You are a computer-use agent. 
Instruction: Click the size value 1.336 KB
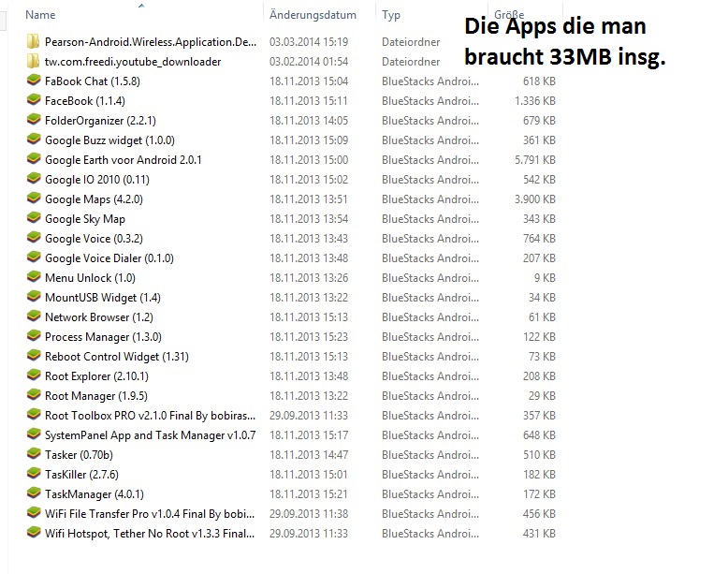click(x=535, y=101)
